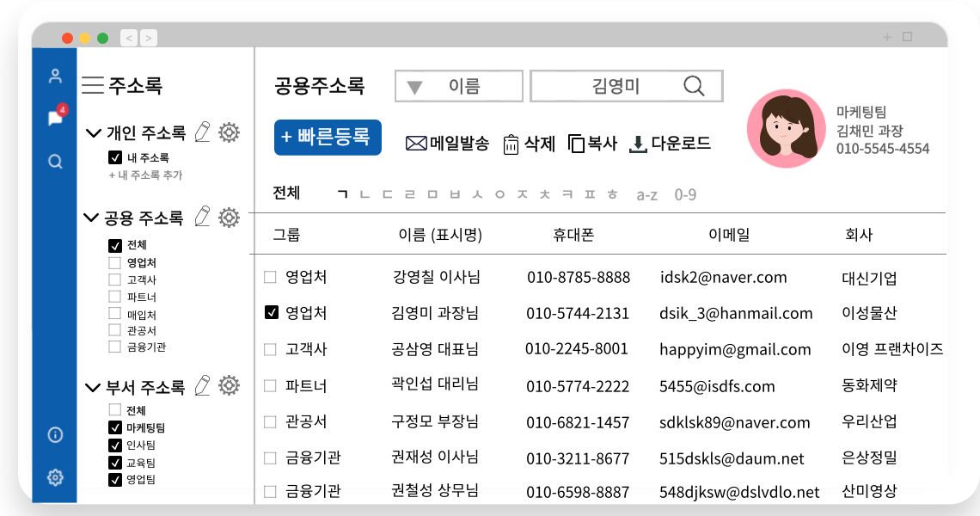
Task: Collapse the 개인 주소록 section
Action: tap(94, 133)
